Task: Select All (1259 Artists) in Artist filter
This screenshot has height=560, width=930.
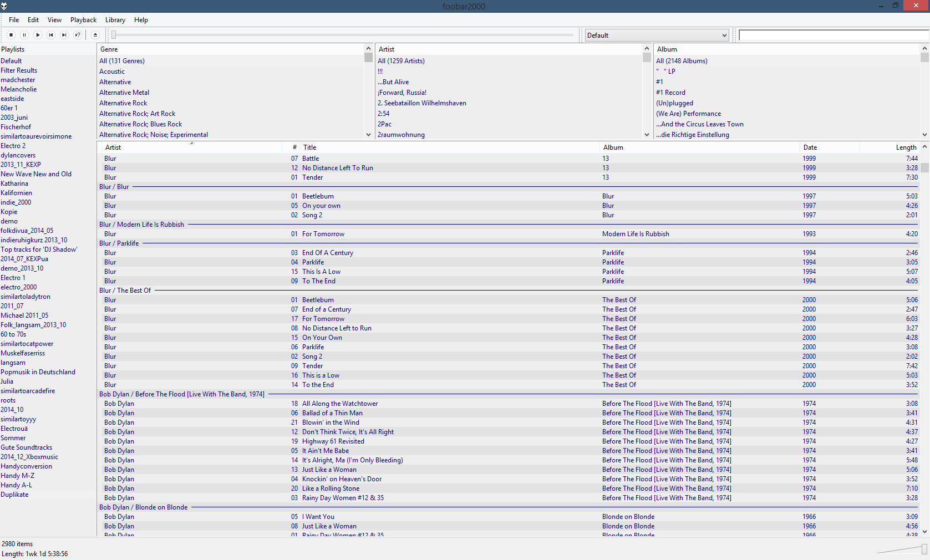Action: coord(401,61)
